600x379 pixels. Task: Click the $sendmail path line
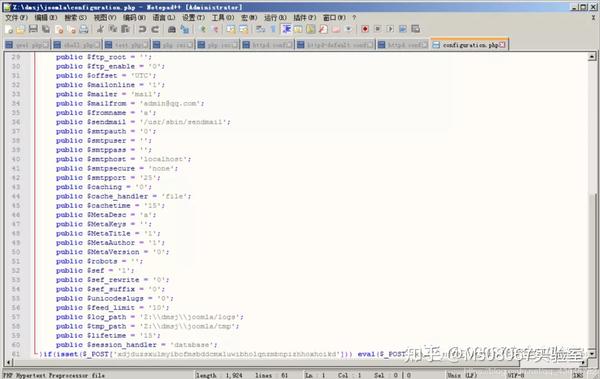click(x=143, y=122)
